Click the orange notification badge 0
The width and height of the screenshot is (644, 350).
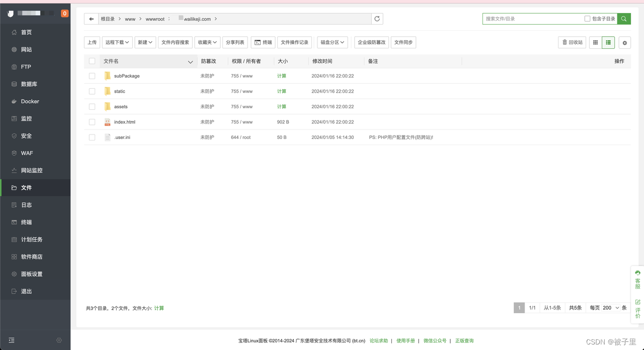64,14
